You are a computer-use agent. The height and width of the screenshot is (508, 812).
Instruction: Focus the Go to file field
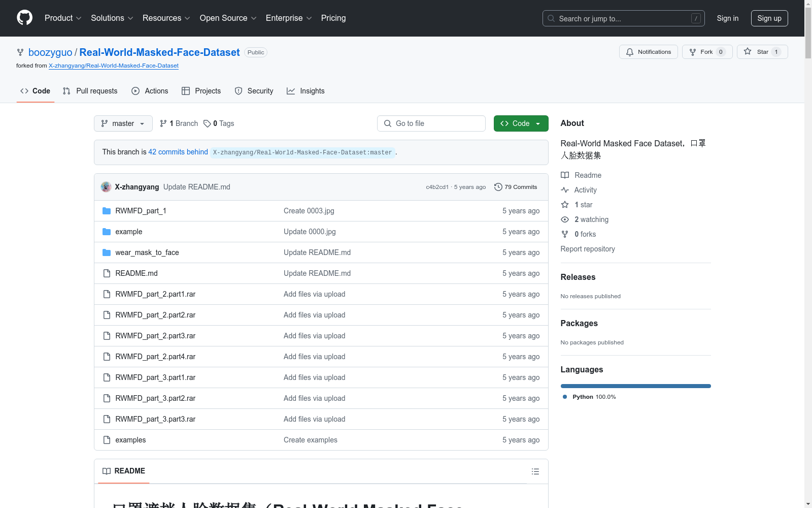coord(431,123)
